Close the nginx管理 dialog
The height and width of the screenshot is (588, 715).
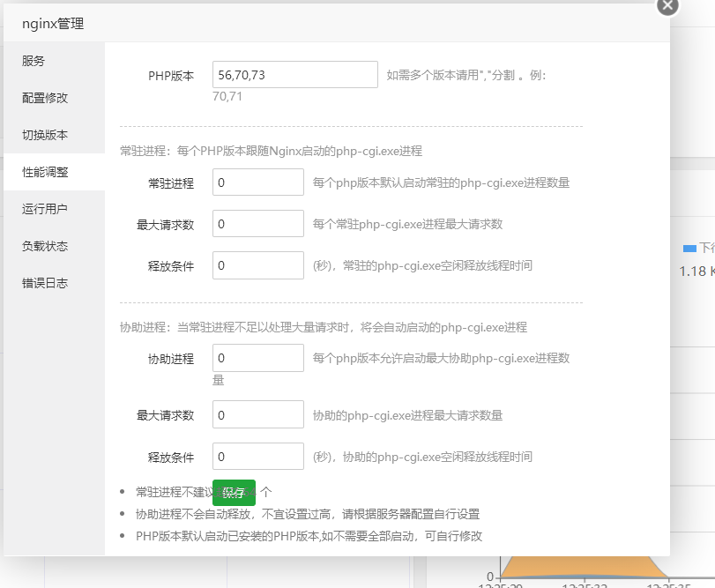667,5
